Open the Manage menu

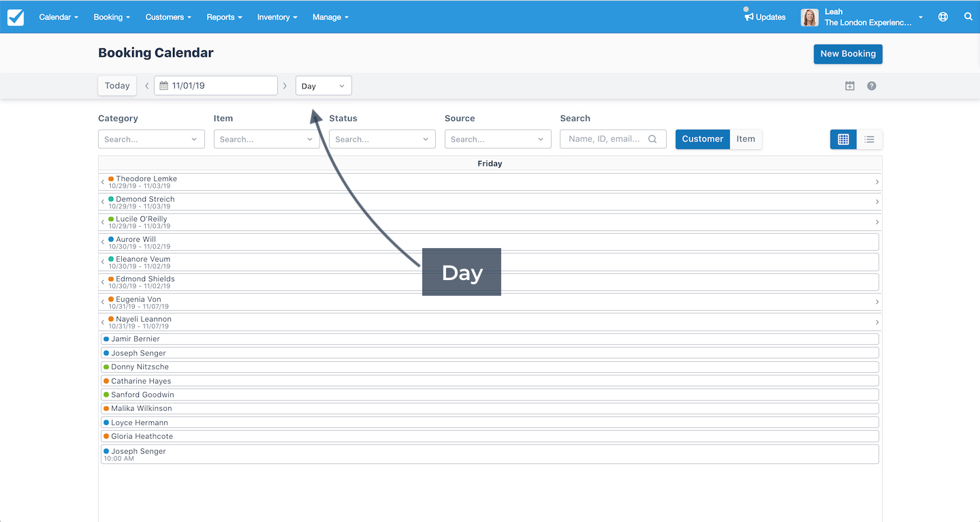click(330, 17)
